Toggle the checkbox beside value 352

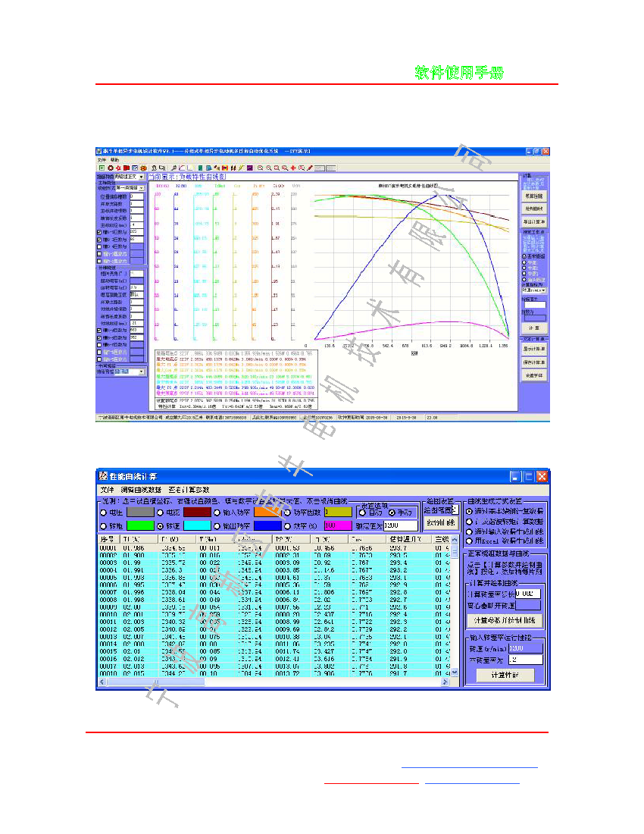click(x=99, y=337)
